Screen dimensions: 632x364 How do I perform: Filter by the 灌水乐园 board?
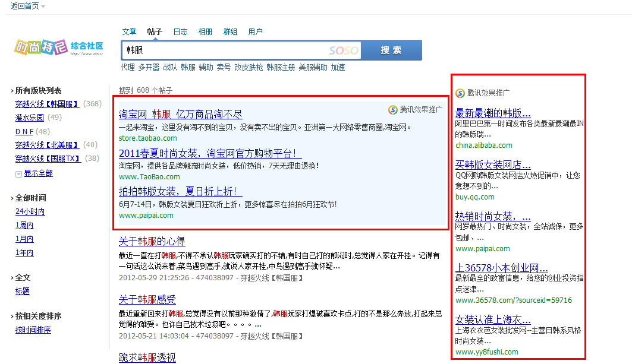pos(30,118)
